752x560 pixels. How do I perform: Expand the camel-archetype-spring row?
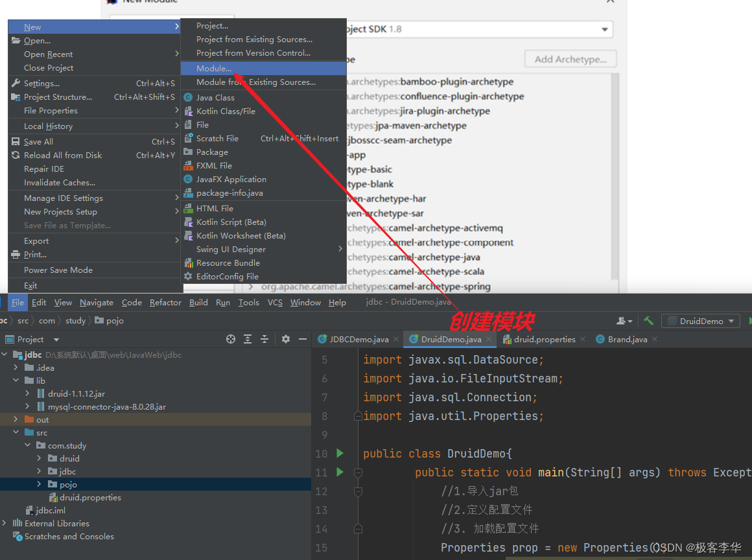250,286
